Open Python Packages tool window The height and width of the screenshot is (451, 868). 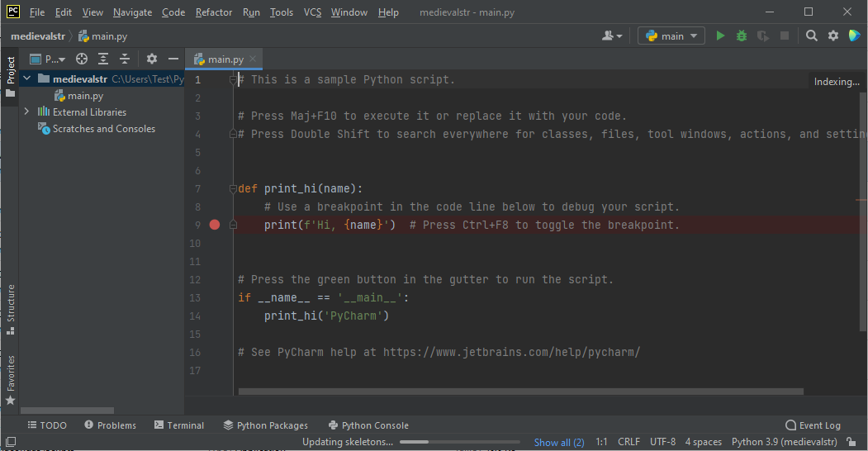265,425
